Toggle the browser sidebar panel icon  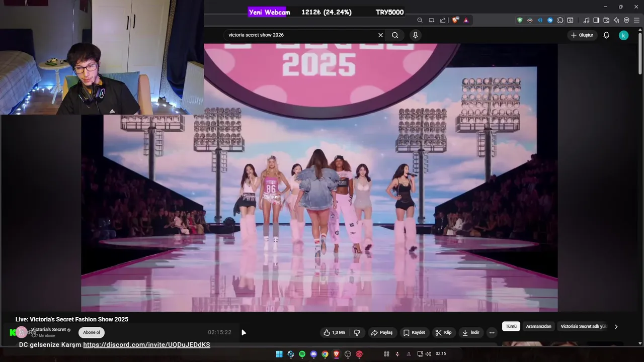(596, 20)
